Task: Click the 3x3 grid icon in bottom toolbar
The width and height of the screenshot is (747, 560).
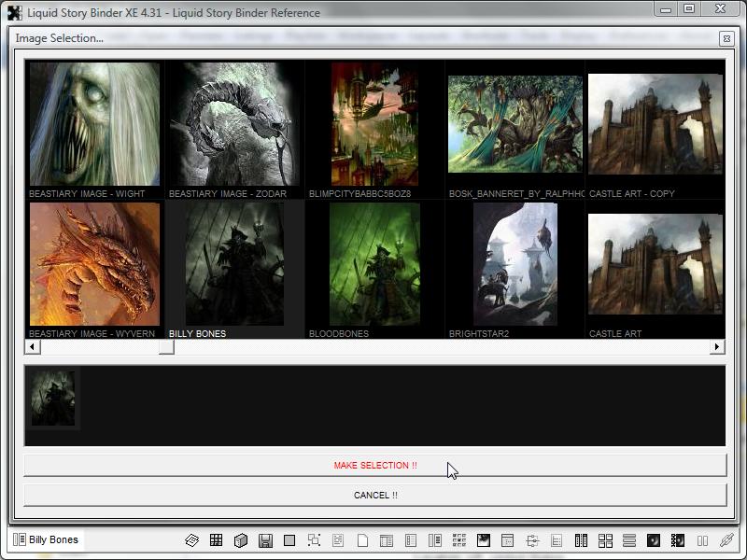Action: click(x=217, y=540)
